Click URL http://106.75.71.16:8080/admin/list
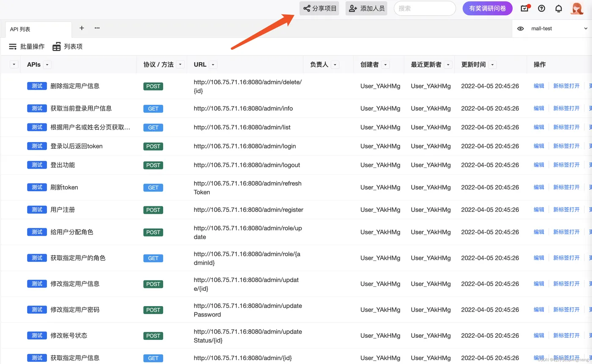This screenshot has height=364, width=592. pos(242,127)
